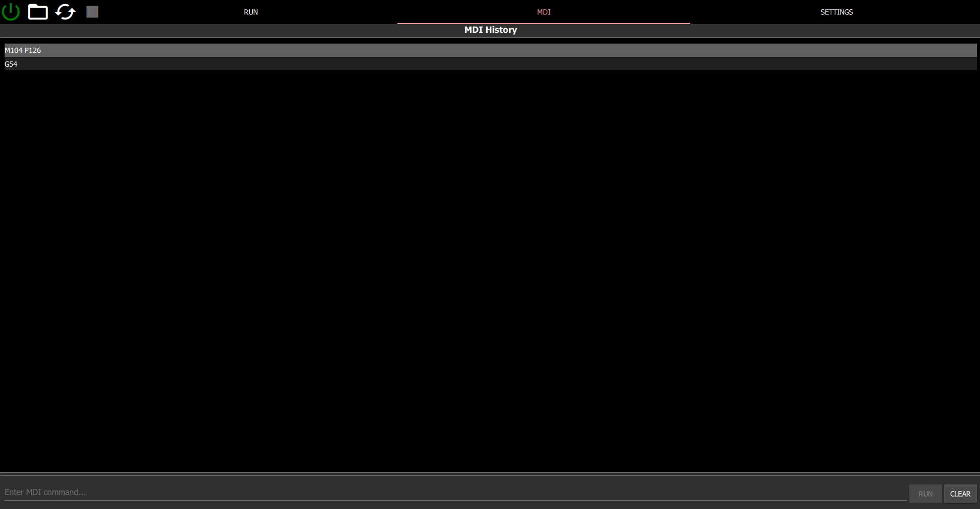Focus the Enter MDI command field

click(x=455, y=492)
